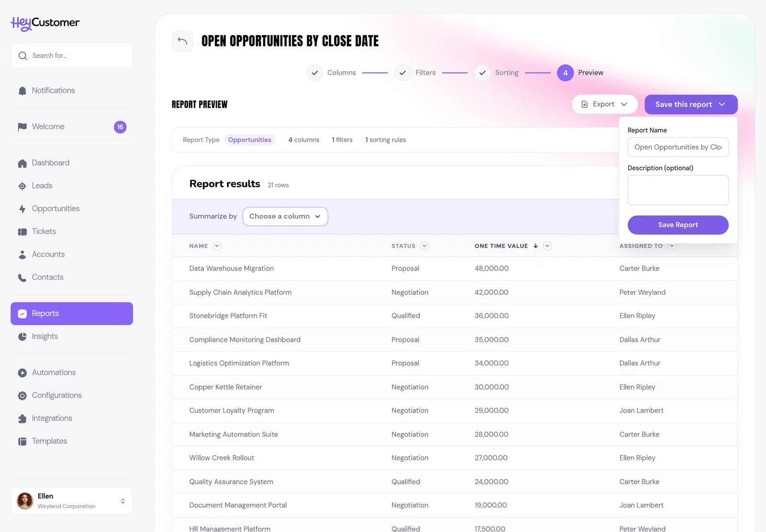Open the Export dropdown
The image size is (766, 532).
tap(604, 104)
